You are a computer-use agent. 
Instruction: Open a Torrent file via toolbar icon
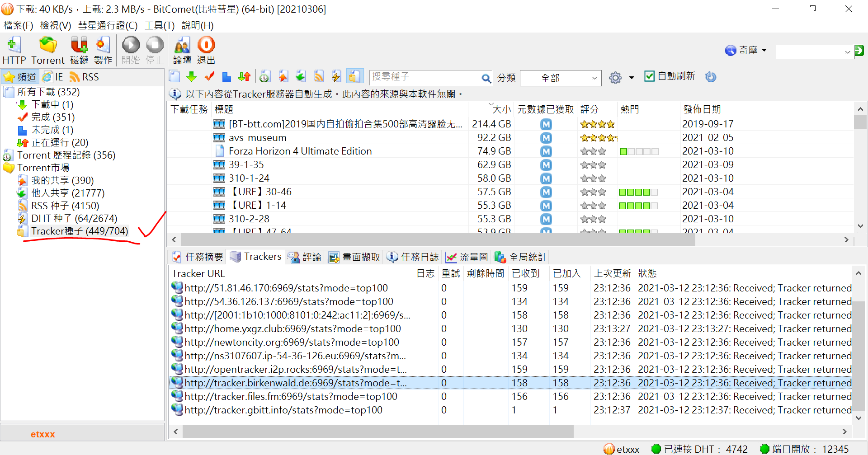[x=48, y=50]
